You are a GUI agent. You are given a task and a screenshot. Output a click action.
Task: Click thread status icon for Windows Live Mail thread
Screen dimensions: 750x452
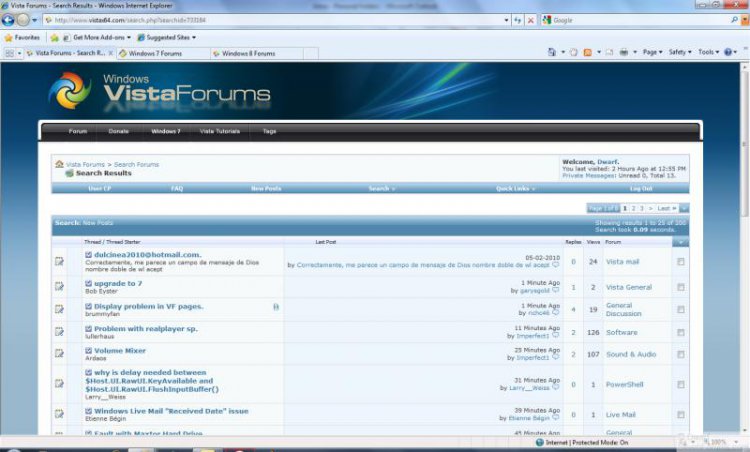point(59,414)
